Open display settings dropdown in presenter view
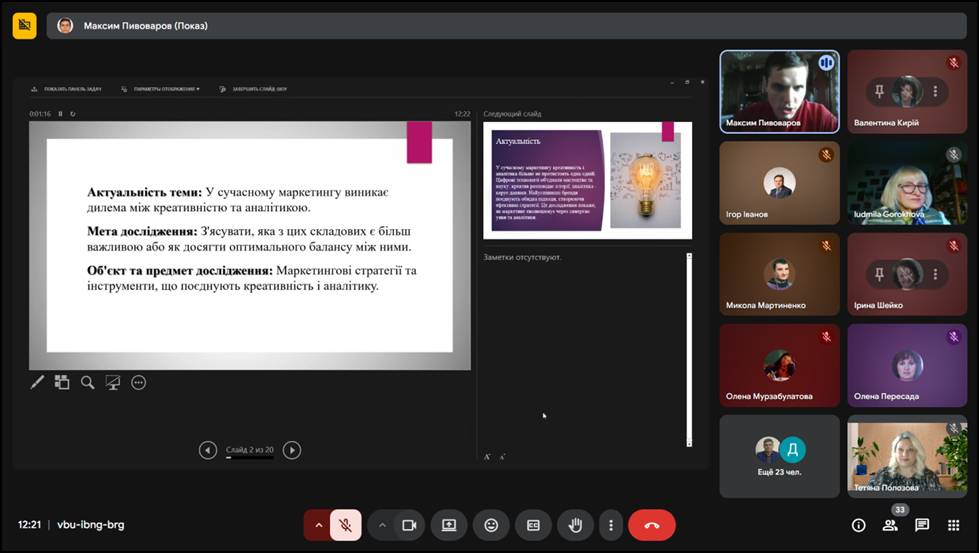Viewport: 979px width, 553px height. (x=160, y=89)
